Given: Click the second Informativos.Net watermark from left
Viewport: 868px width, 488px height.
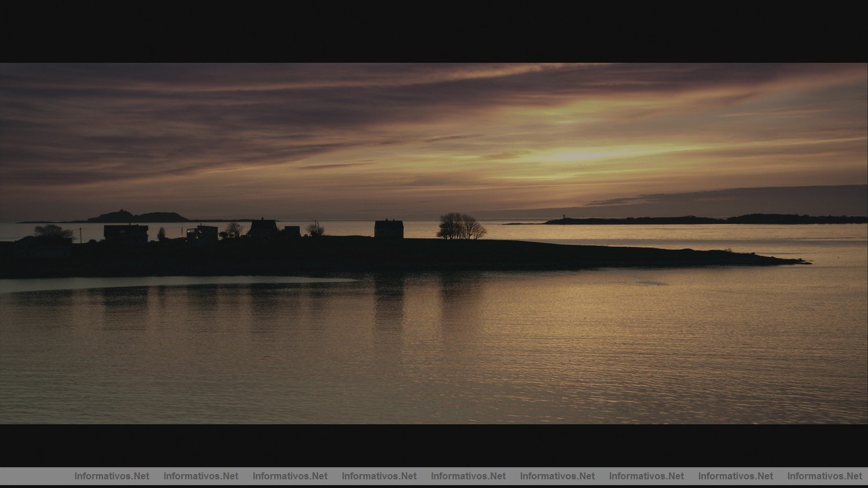Looking at the screenshot, I should (201, 476).
